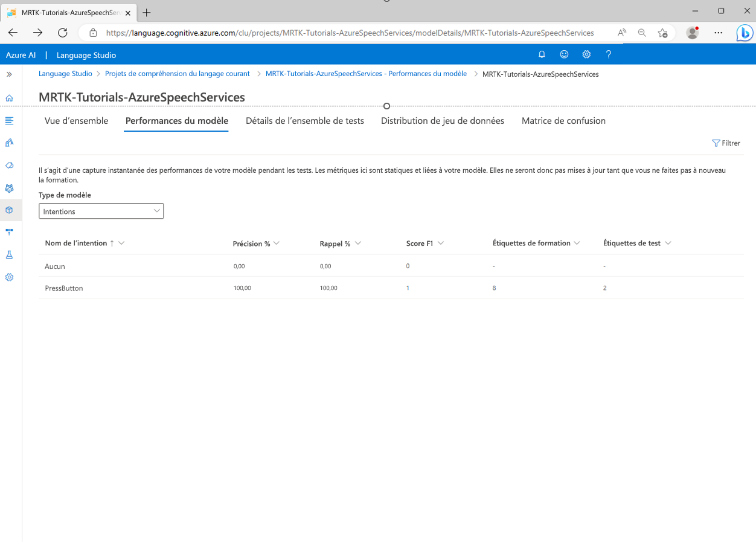The image size is (756, 542).
Task: Click the flask testing icon in sidebar
Action: (x=9, y=255)
